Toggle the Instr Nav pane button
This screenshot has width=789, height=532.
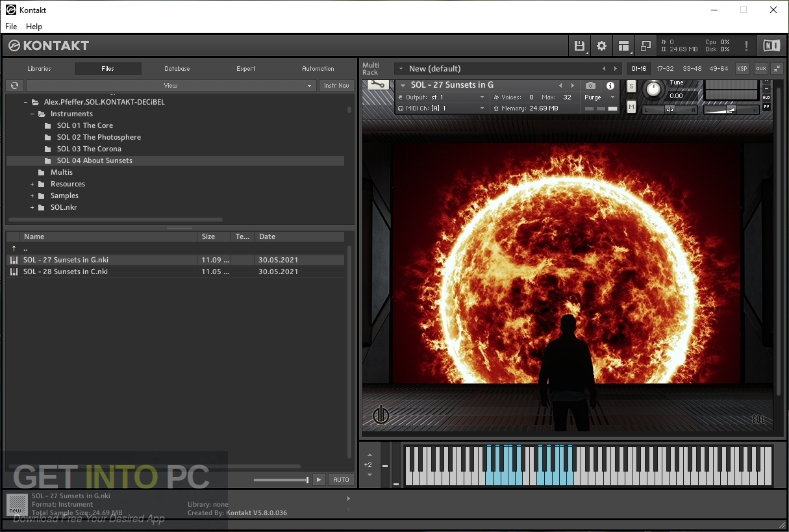coord(336,85)
